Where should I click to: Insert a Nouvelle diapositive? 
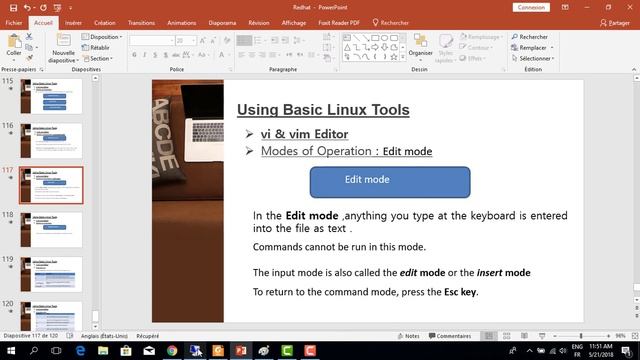click(63, 48)
